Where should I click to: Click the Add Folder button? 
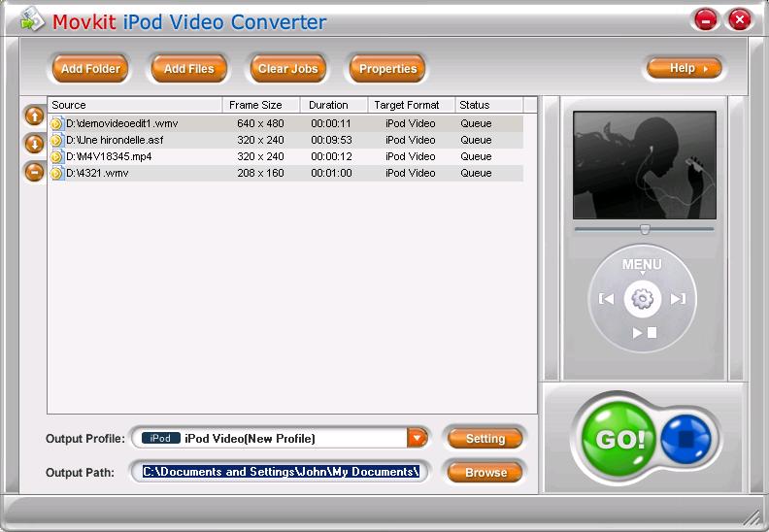(x=90, y=69)
